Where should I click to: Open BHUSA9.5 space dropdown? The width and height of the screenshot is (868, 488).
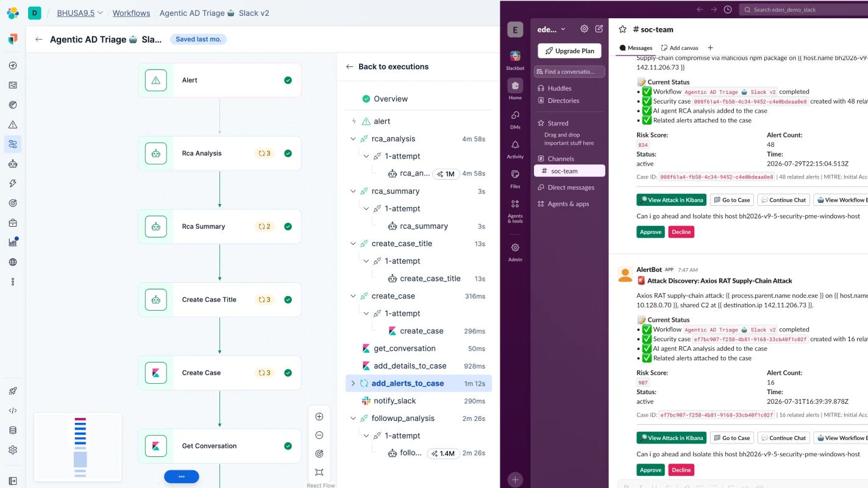click(80, 13)
